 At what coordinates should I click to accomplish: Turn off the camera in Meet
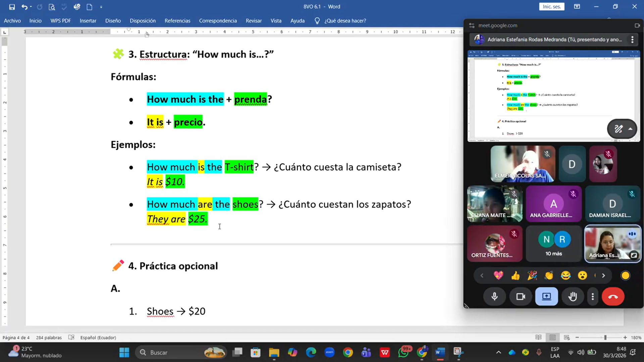[x=521, y=297]
